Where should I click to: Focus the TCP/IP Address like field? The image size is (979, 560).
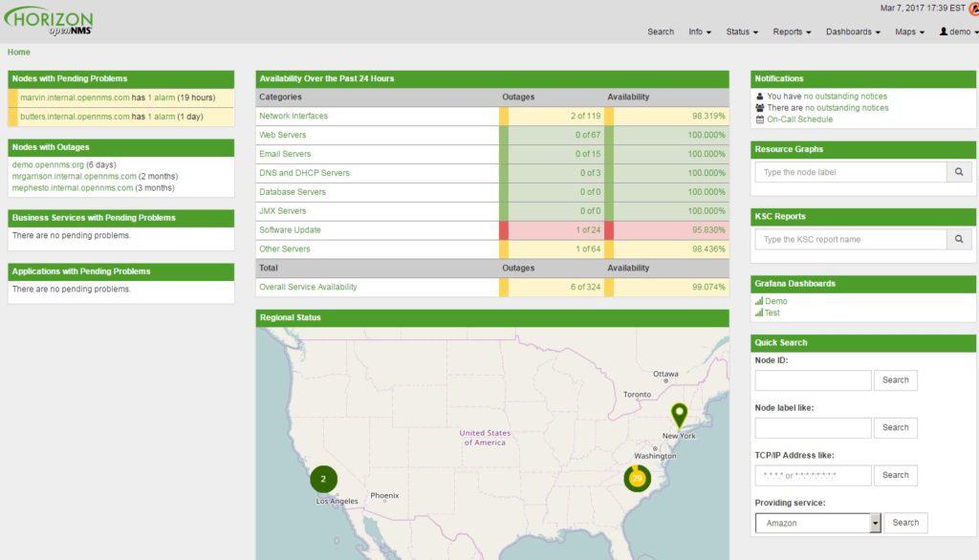click(813, 475)
